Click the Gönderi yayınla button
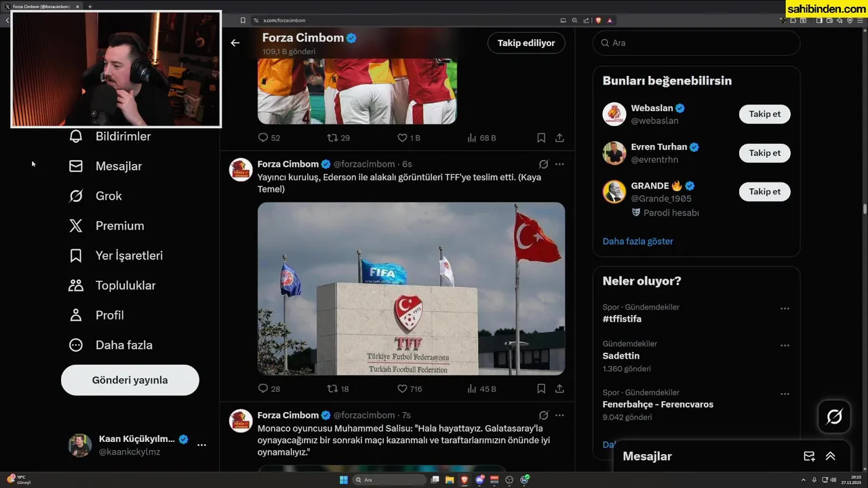 pyautogui.click(x=130, y=380)
